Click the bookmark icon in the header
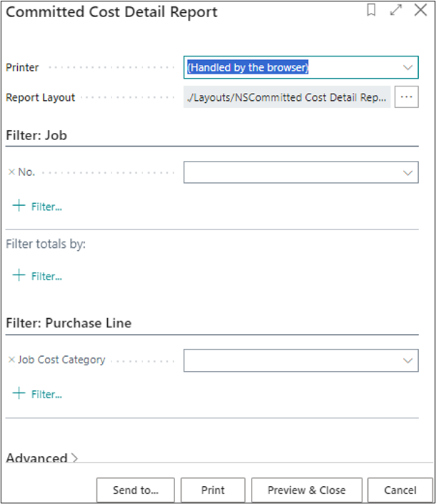The image size is (436, 504). coord(372,11)
